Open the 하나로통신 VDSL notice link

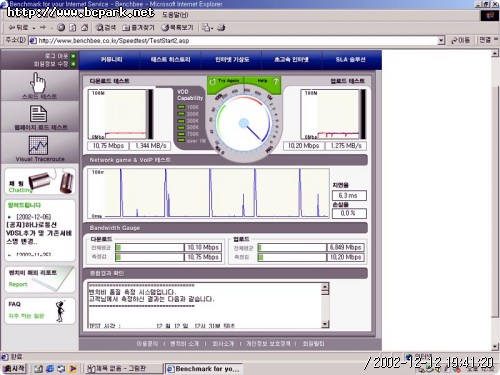click(39, 233)
